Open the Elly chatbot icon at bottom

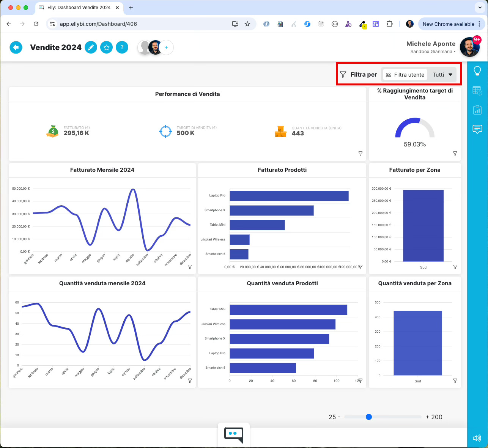click(x=234, y=435)
